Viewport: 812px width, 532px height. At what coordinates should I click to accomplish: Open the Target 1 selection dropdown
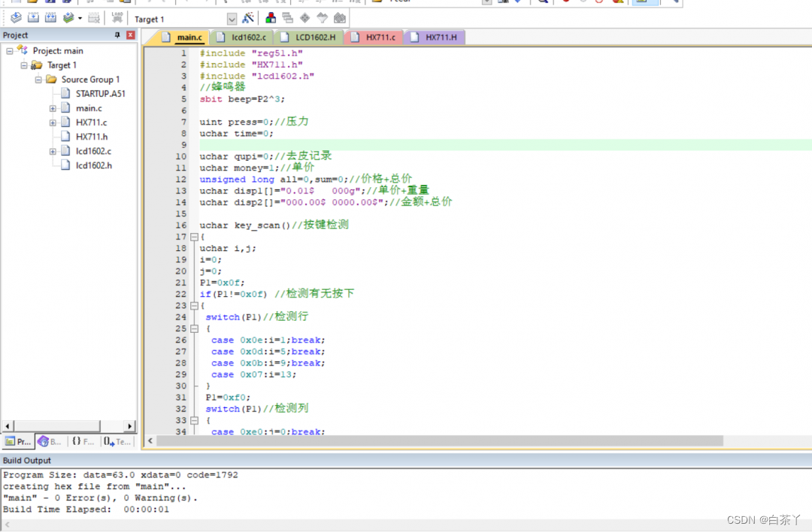(x=232, y=19)
